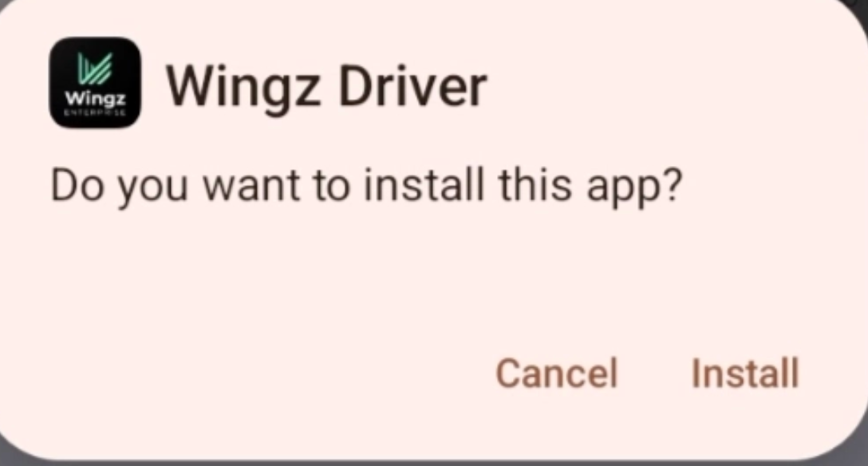The height and width of the screenshot is (466, 868).
Task: Click the install confirmation question text
Action: coord(366,186)
